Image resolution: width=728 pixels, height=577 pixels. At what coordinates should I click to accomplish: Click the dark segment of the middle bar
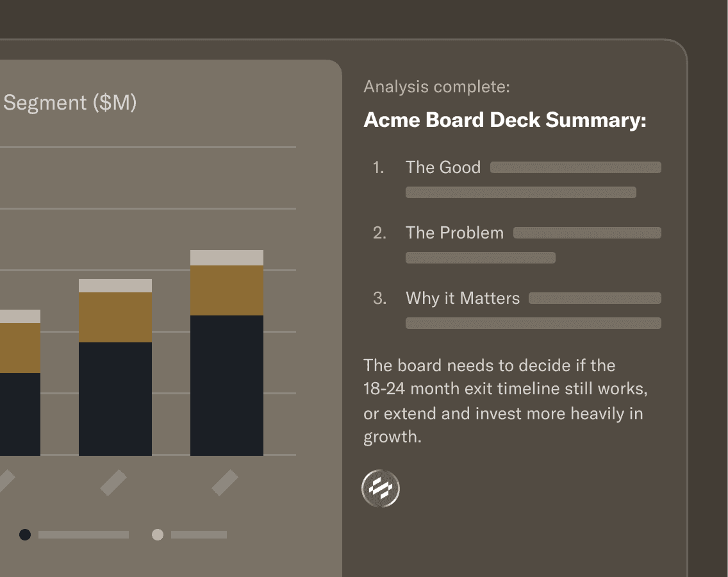pos(115,397)
